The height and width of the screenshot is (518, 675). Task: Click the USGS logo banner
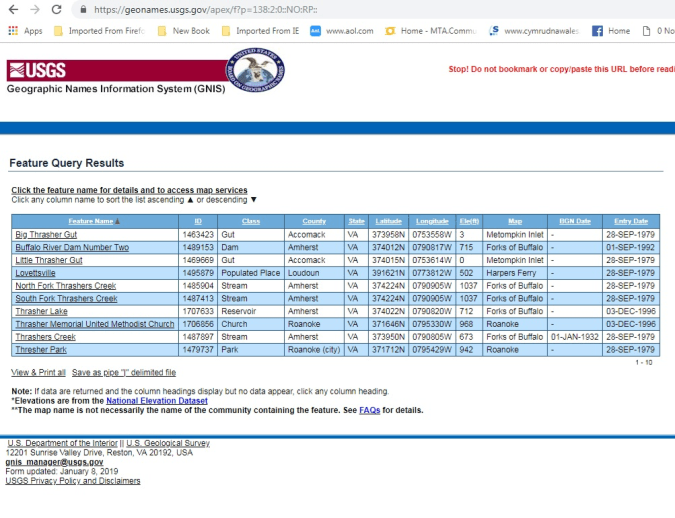pyautogui.click(x=116, y=71)
